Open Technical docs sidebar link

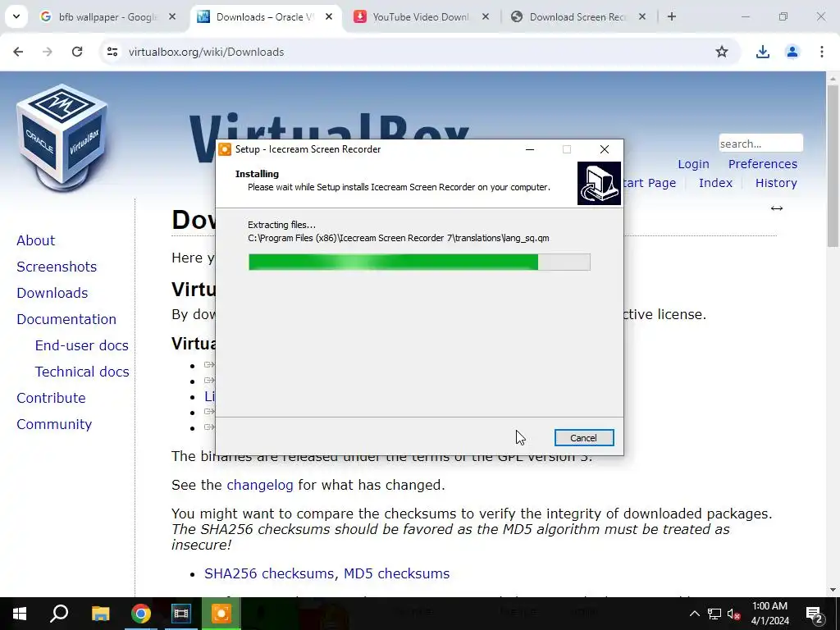pos(82,372)
